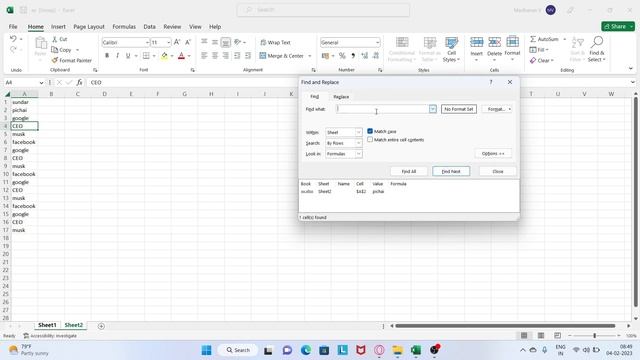Click the Insert Function fx icon
Image resolution: width=640 pixels, height=360 pixels.
click(x=79, y=82)
